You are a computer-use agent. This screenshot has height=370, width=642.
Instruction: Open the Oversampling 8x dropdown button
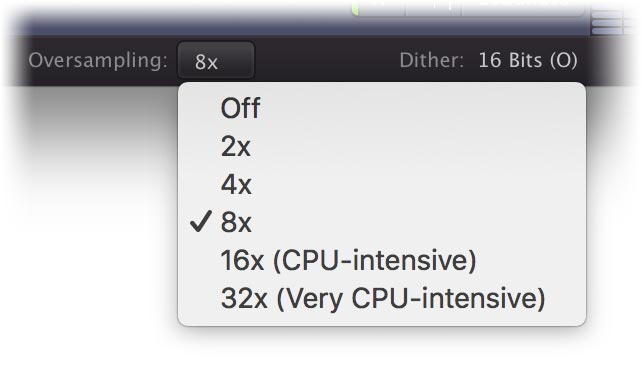216,61
